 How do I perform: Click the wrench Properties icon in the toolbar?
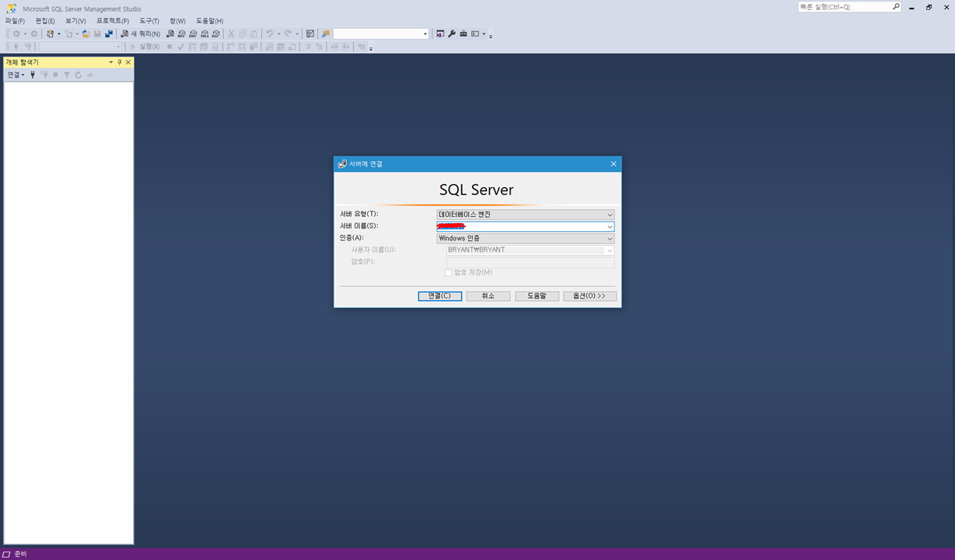pyautogui.click(x=451, y=34)
